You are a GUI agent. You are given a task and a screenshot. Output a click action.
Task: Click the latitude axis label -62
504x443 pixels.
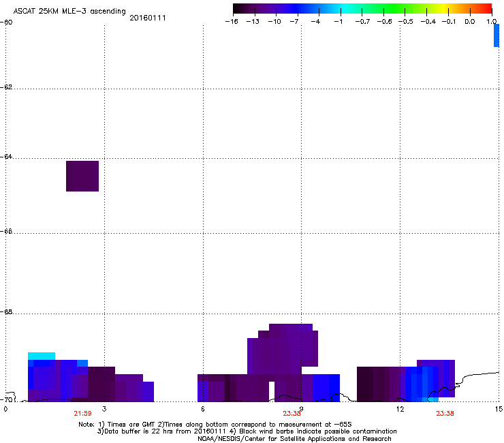click(6, 87)
